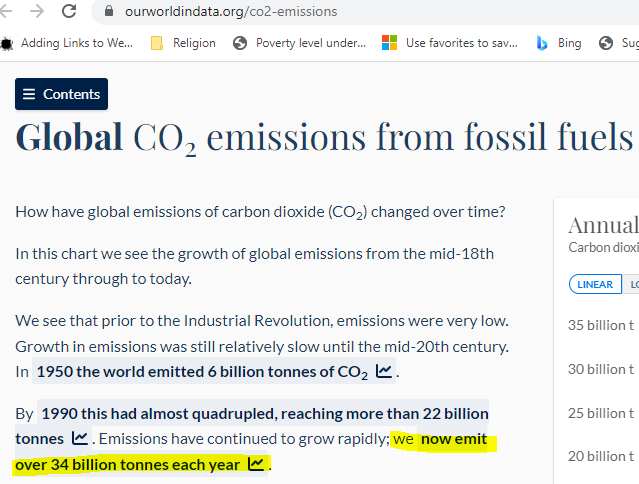The width and height of the screenshot is (639, 484).
Task: Click the chart icon after 1990 tonnes text
Action: coord(80,439)
